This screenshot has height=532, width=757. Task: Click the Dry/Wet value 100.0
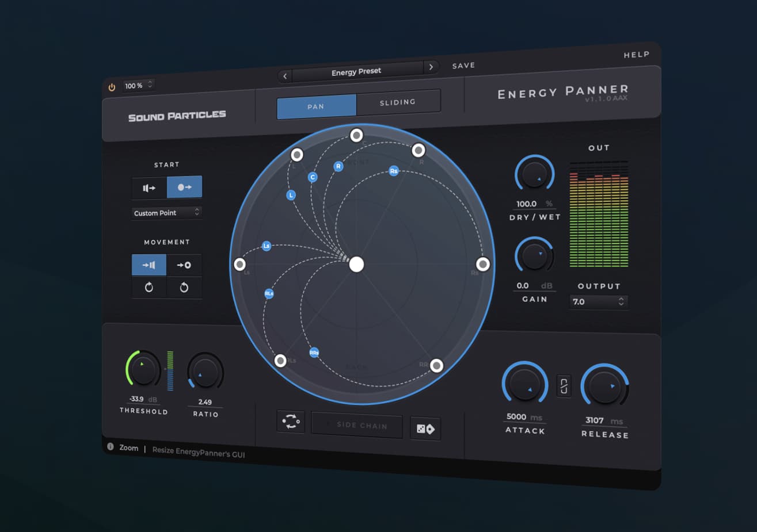coord(526,204)
